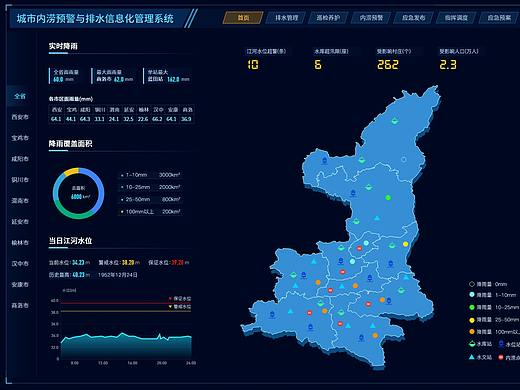The width and height of the screenshot is (520, 390).
Task: Click the 汉中 rainfall cell 66.2
Action: [x=157, y=119]
